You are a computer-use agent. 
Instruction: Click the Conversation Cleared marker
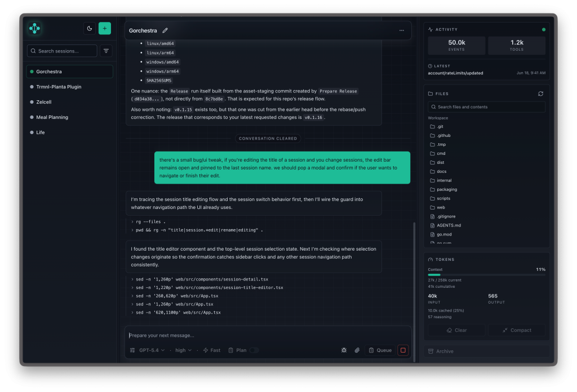point(268,139)
